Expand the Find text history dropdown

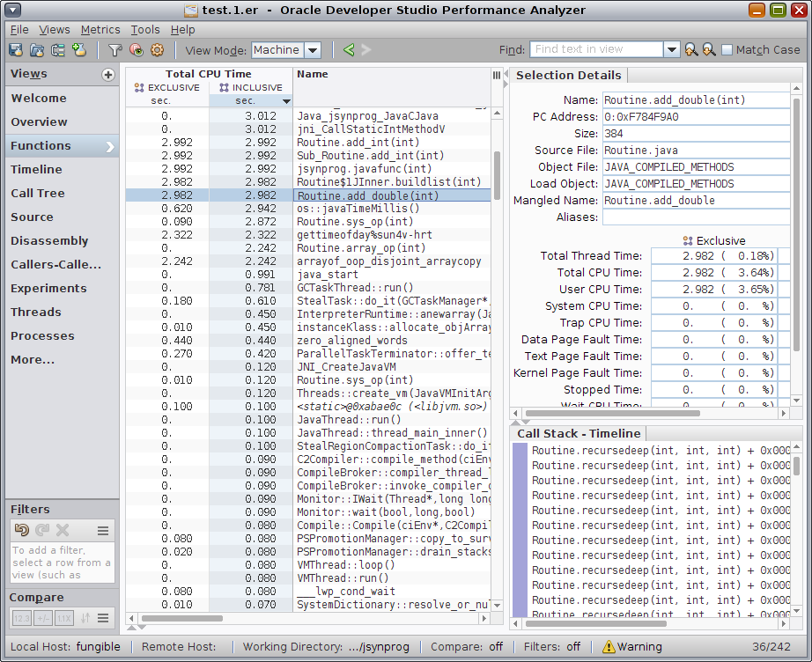(x=672, y=50)
